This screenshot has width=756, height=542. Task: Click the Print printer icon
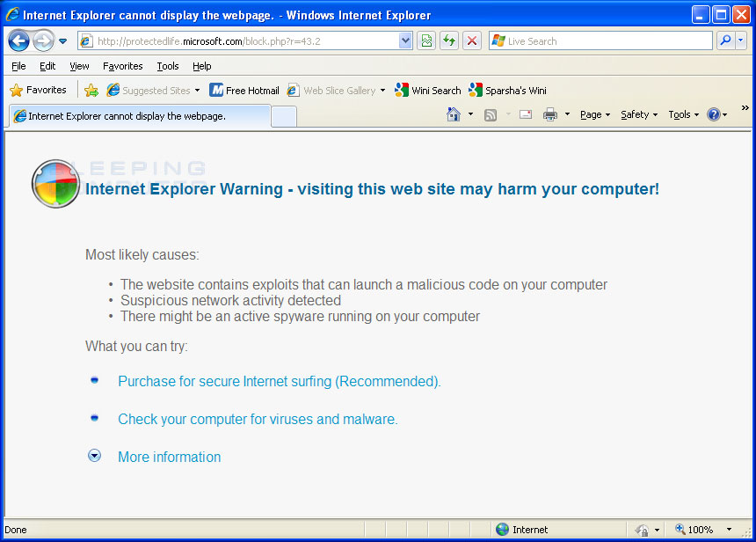point(550,114)
